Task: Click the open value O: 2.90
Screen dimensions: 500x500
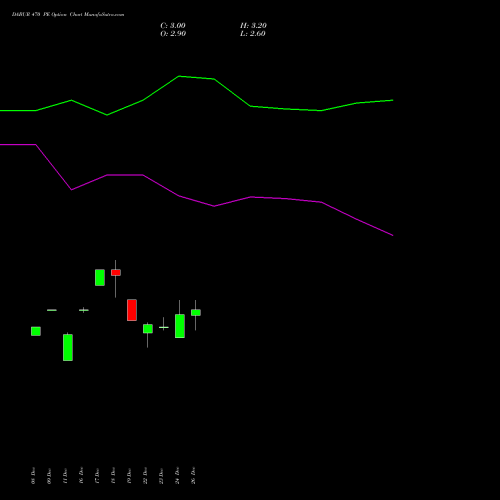Action: pyautogui.click(x=173, y=34)
